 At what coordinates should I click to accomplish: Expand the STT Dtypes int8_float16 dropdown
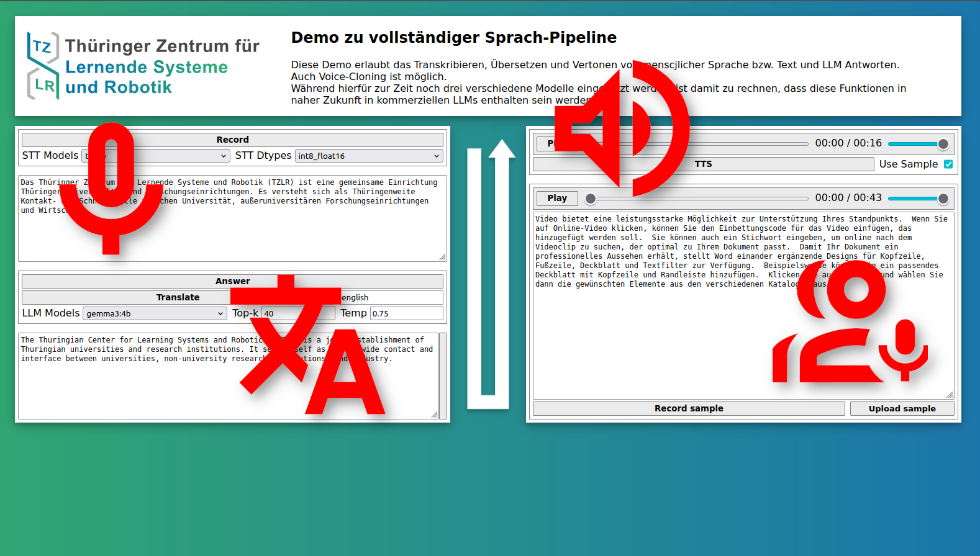point(368,156)
